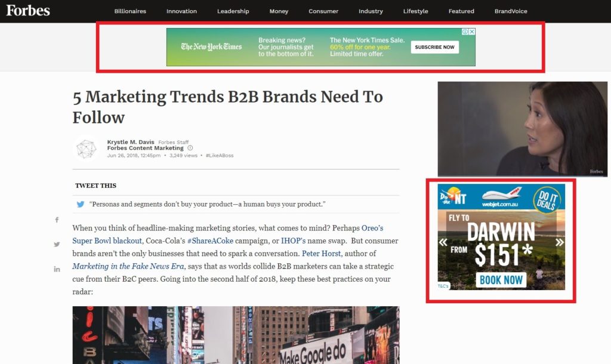Open the Billionaires menu
611x364 pixels.
pos(130,11)
